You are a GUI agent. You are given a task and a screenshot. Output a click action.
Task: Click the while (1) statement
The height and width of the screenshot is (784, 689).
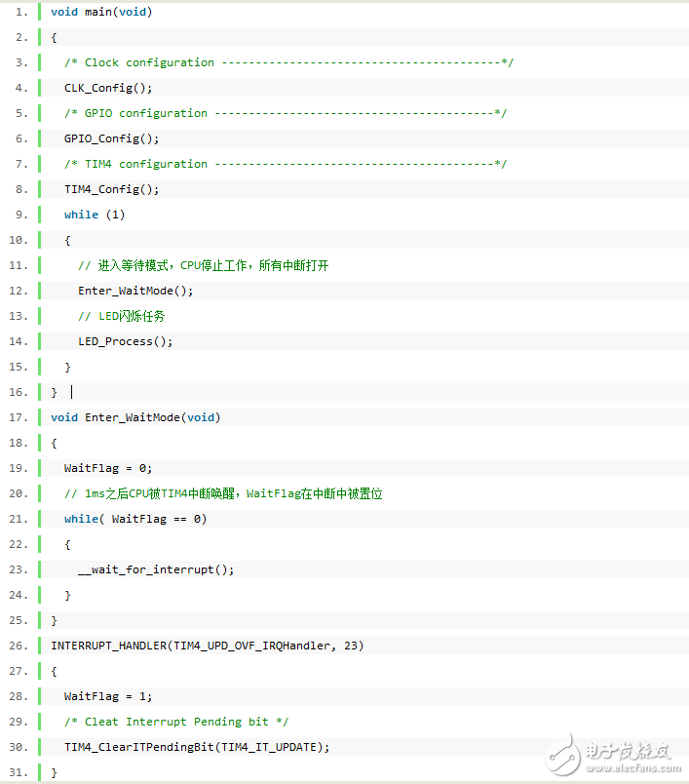click(95, 215)
